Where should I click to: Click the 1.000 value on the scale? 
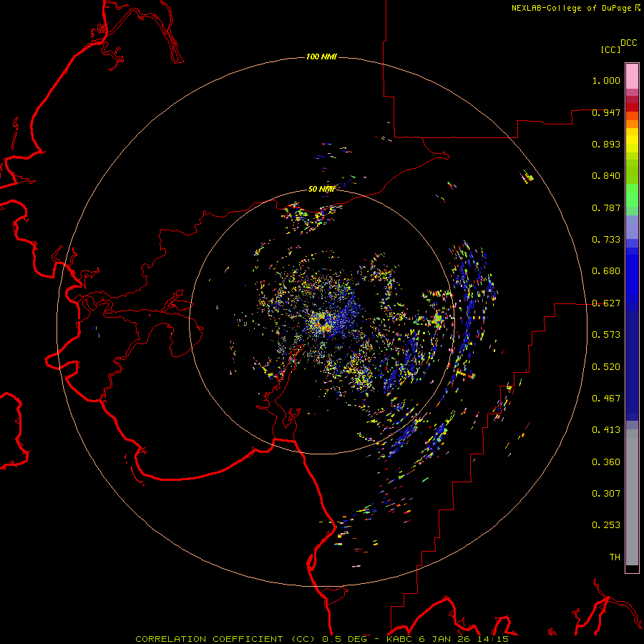606,80
